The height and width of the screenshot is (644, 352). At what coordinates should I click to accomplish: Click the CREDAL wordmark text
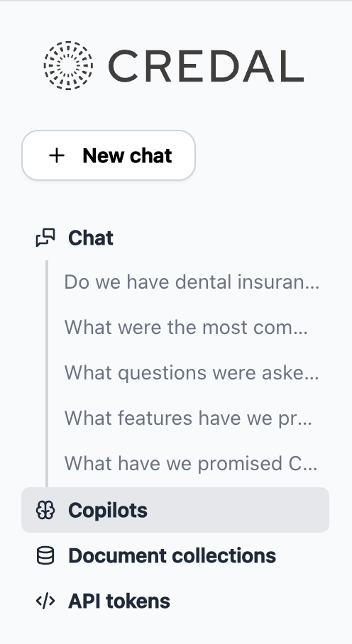point(207,66)
